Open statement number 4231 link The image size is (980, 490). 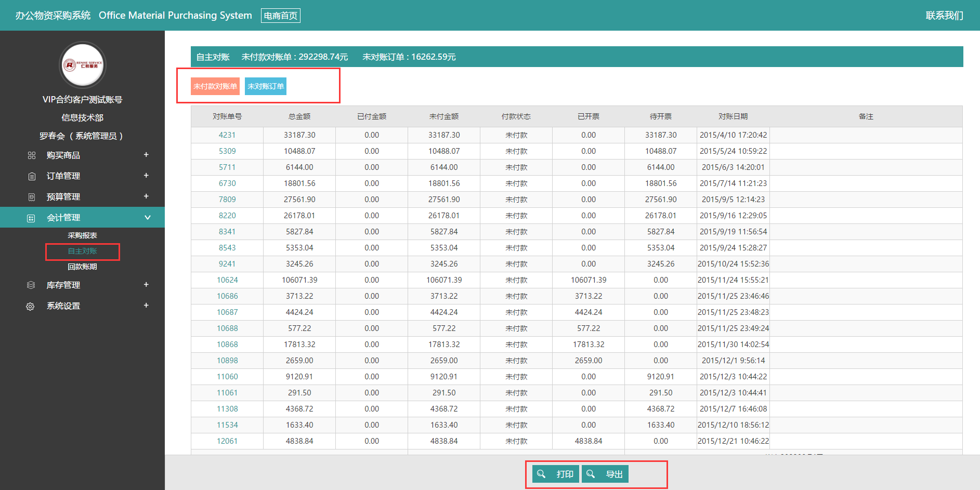coord(227,135)
